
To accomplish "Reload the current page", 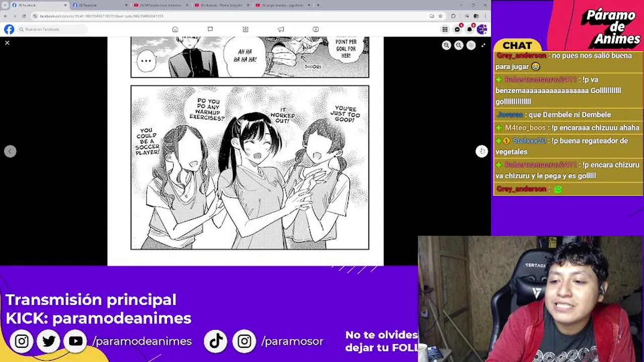I will [24, 16].
